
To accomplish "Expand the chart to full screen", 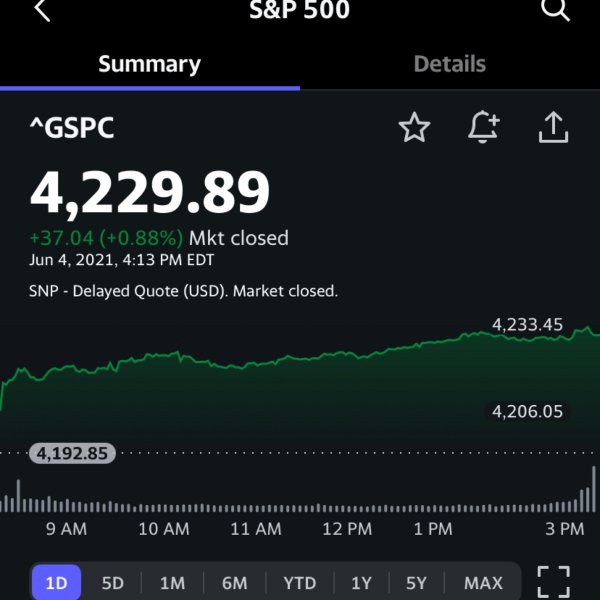I will (x=554, y=582).
